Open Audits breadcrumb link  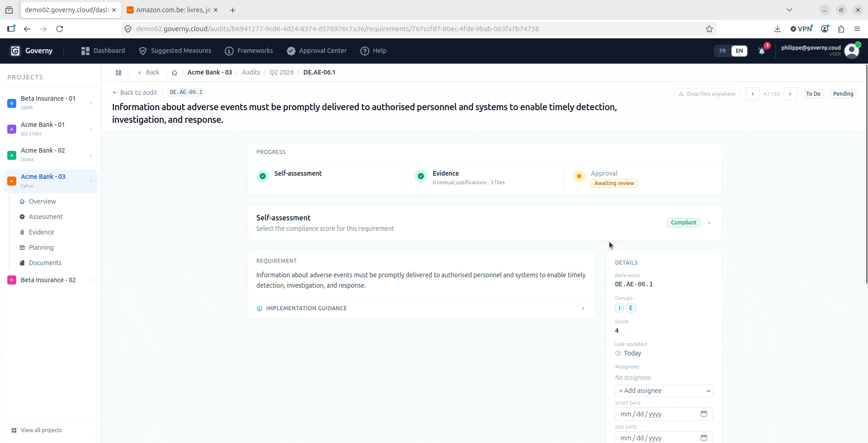251,73
